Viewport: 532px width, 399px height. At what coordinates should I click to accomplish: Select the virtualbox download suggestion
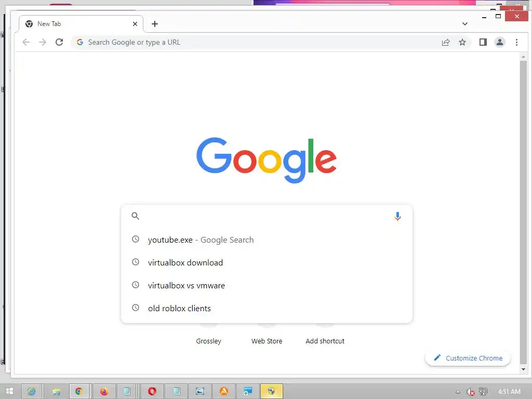coord(267,262)
